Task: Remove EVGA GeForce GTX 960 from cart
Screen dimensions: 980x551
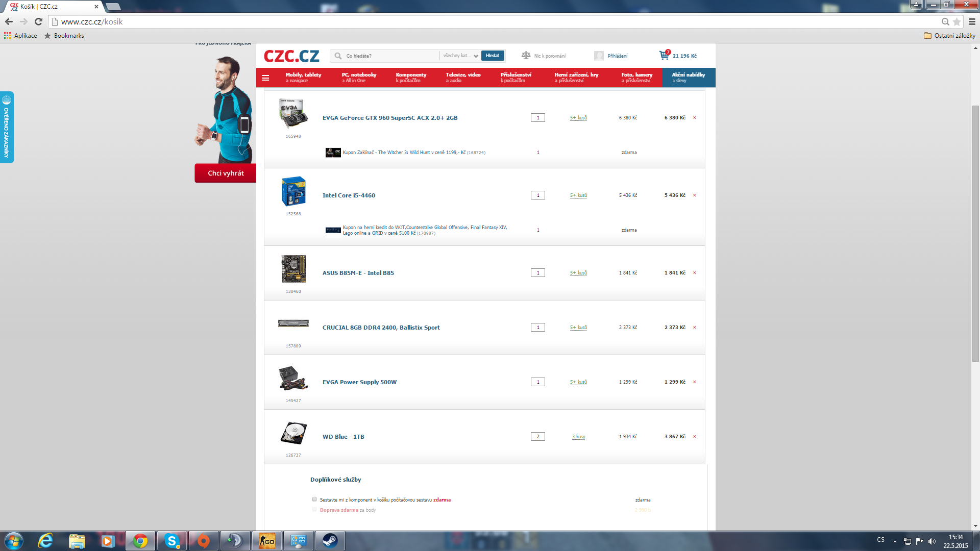Action: pyautogui.click(x=694, y=118)
